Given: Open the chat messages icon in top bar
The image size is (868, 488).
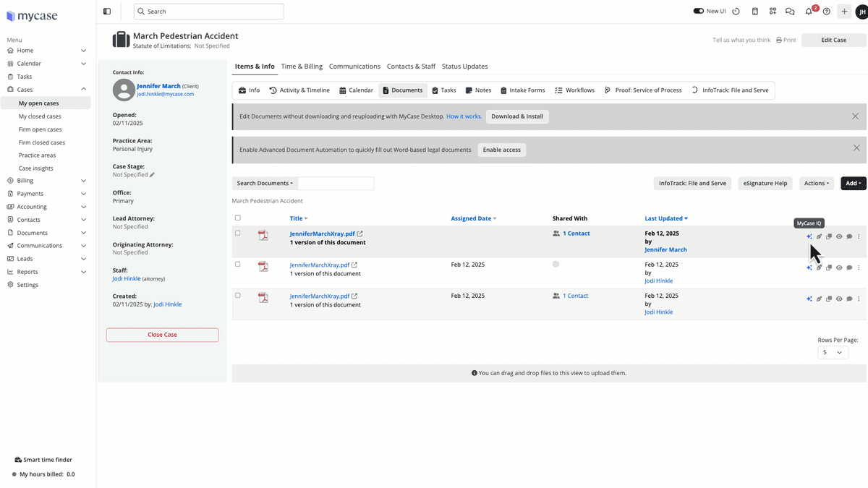Looking at the screenshot, I should pyautogui.click(x=790, y=12).
